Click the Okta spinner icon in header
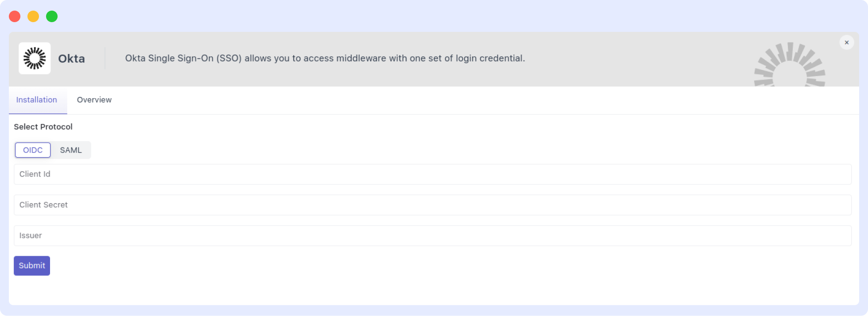Image resolution: width=868 pixels, height=316 pixels. (35, 58)
